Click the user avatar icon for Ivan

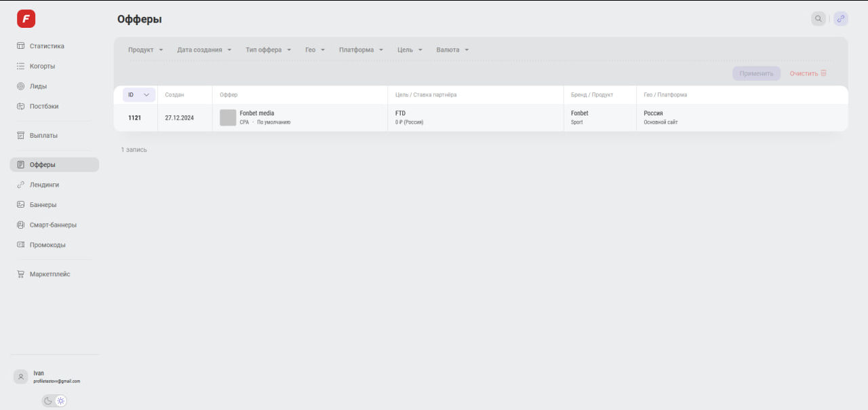point(21,377)
